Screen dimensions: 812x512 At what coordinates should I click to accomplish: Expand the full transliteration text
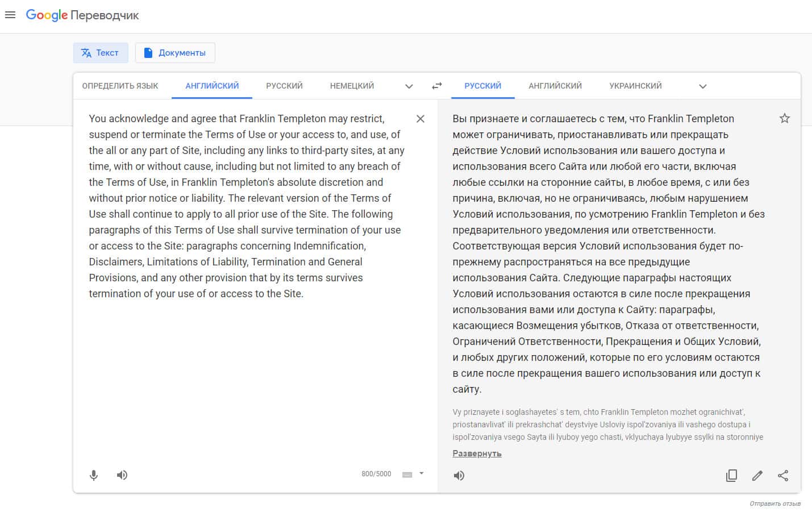pyautogui.click(x=477, y=453)
